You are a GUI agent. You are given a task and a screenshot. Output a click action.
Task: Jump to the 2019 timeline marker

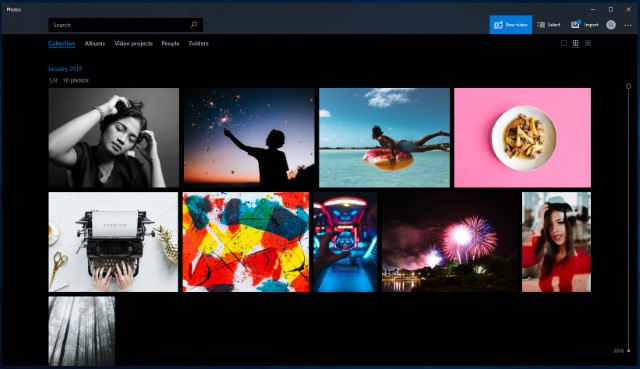(x=619, y=351)
